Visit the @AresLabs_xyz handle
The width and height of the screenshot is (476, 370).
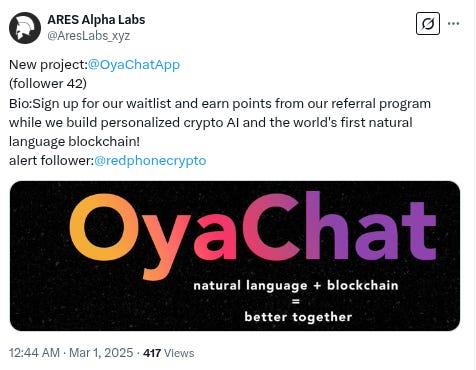point(88,35)
